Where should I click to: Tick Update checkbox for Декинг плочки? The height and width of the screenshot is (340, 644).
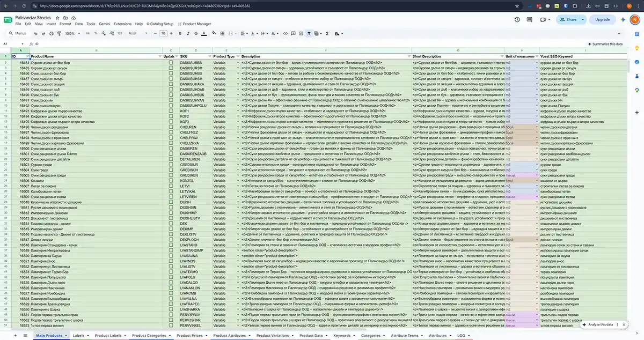click(171, 240)
